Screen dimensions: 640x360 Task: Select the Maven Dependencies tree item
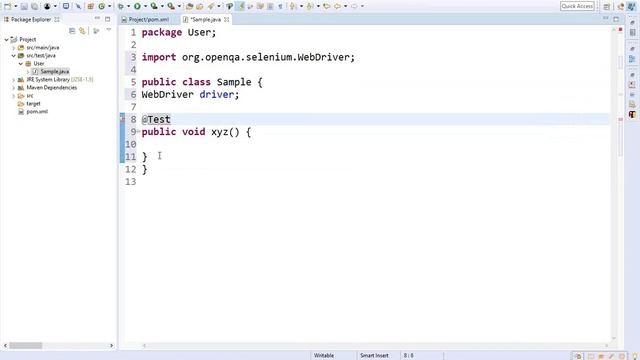[51, 87]
